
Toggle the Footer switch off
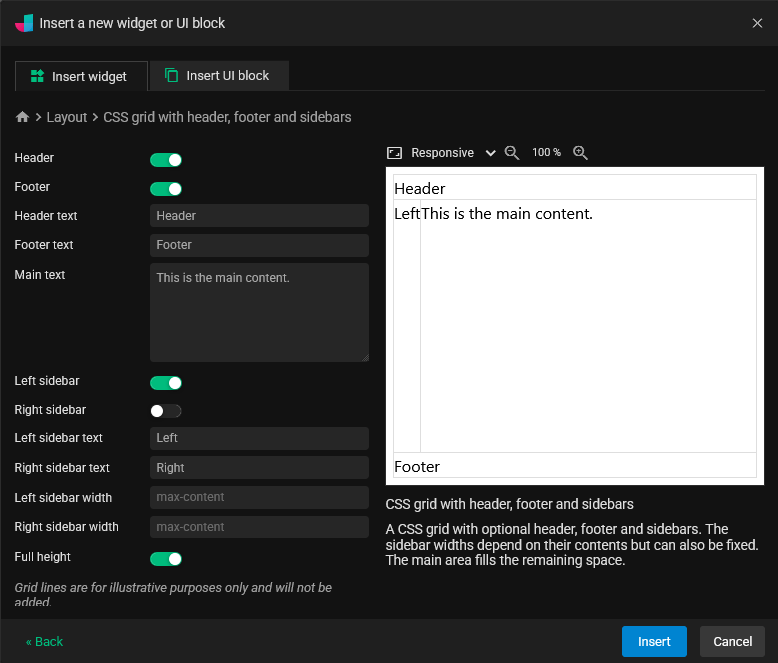pyautogui.click(x=166, y=189)
